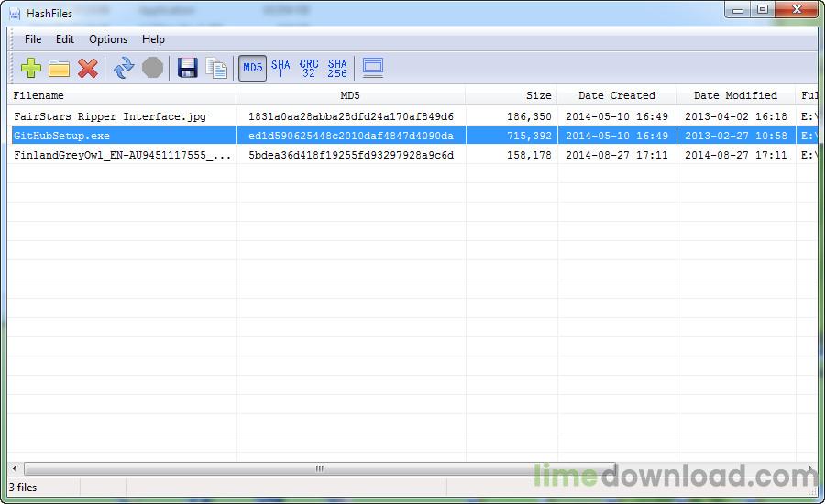Sort by the MD5 column header
This screenshot has height=504, width=825.
pos(351,95)
